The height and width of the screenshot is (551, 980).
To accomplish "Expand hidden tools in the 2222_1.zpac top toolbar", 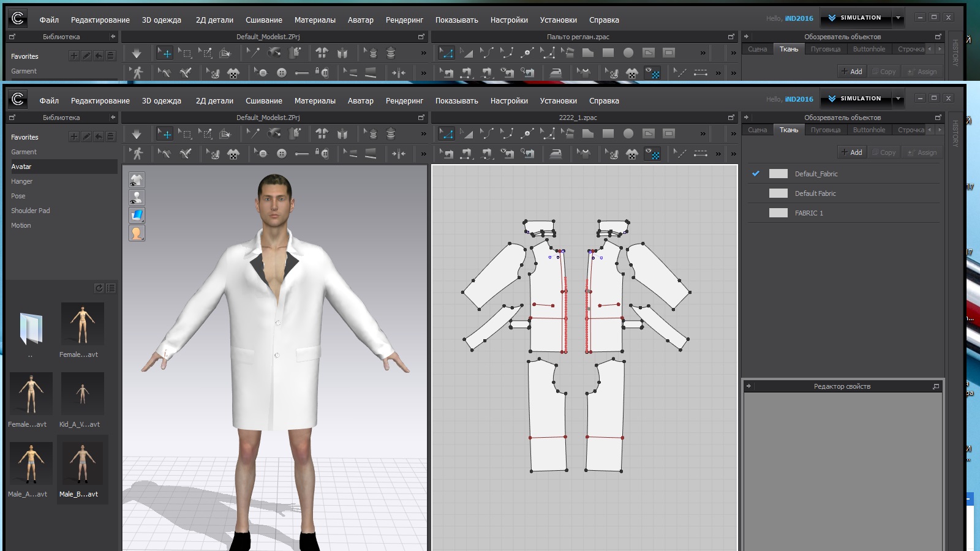I will (703, 134).
